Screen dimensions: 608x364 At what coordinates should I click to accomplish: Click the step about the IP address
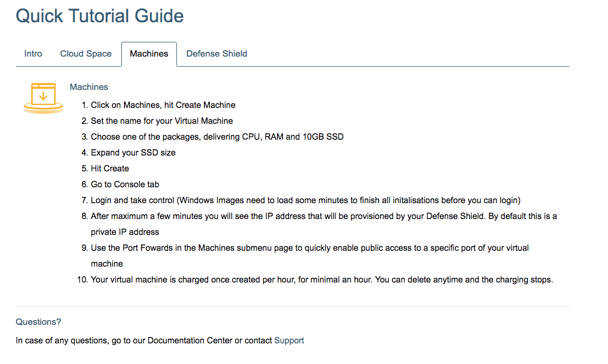point(323,216)
